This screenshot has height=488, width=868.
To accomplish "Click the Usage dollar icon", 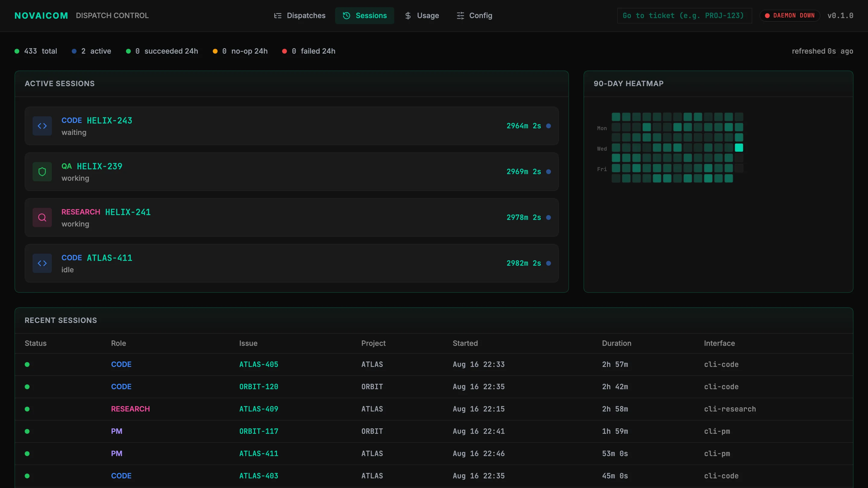I will [408, 15].
